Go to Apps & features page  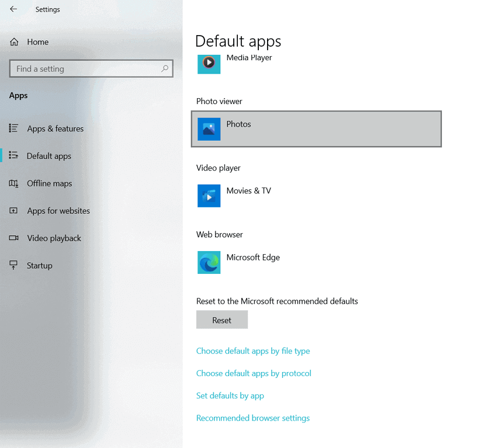tap(56, 129)
